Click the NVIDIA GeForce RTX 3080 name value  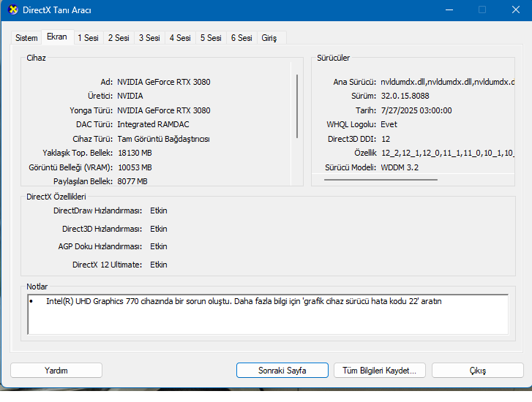tap(163, 82)
